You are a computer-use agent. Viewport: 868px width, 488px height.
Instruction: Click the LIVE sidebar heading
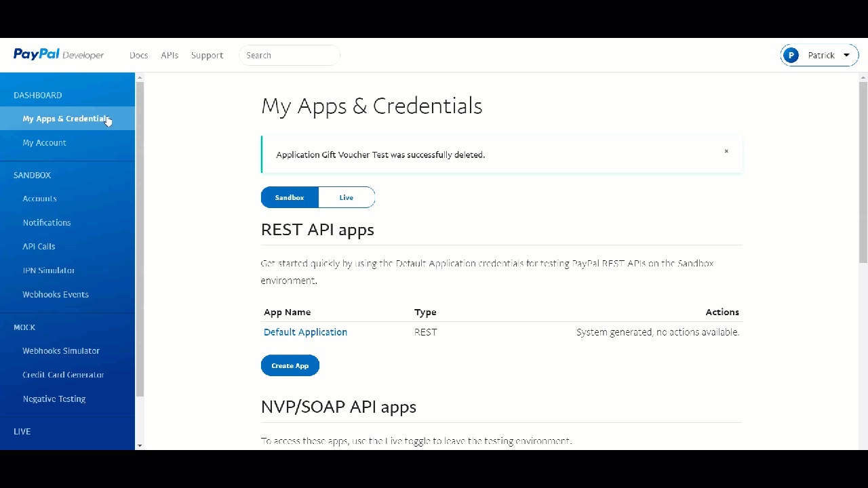[x=22, y=431]
